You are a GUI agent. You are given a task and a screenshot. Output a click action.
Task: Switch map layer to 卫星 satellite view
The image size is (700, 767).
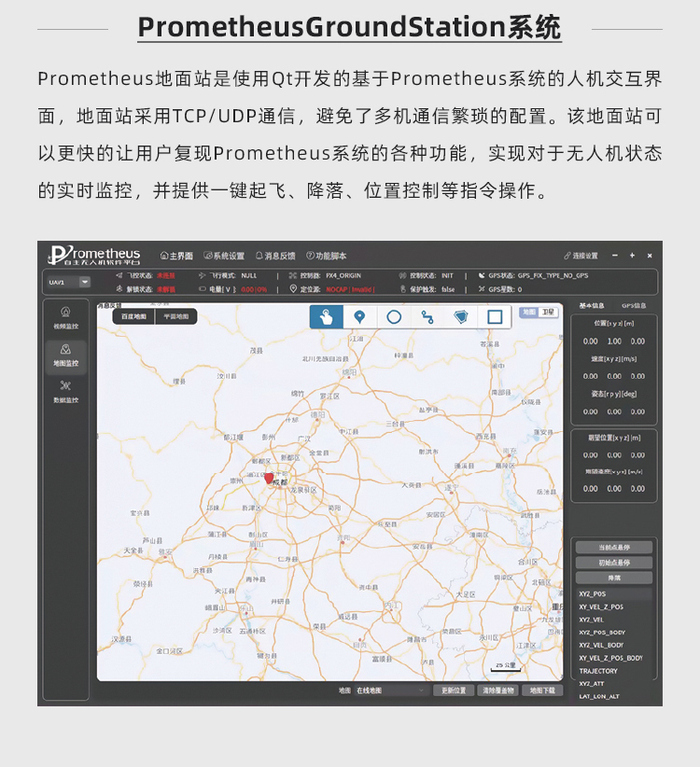548,312
